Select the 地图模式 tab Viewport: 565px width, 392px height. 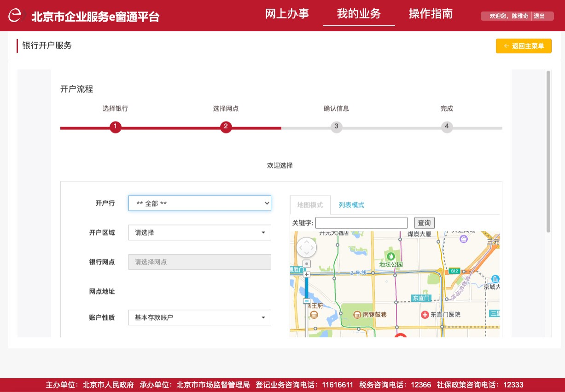[310, 205]
